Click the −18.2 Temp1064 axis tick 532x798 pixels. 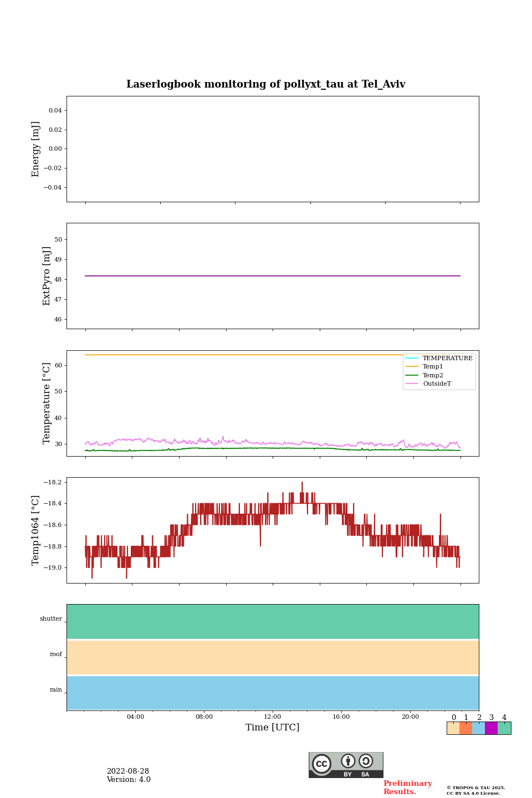tap(53, 483)
